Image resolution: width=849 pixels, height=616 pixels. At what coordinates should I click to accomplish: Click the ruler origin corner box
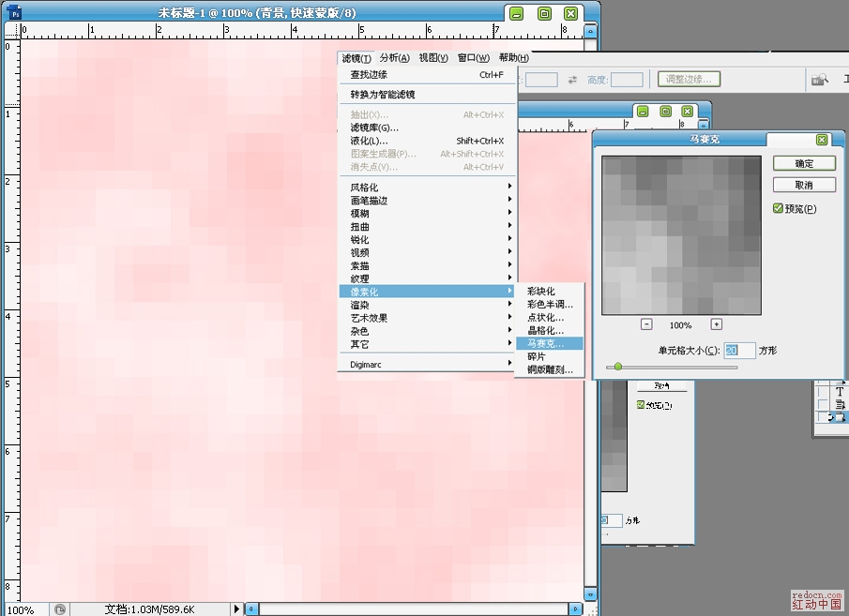tap(12, 31)
